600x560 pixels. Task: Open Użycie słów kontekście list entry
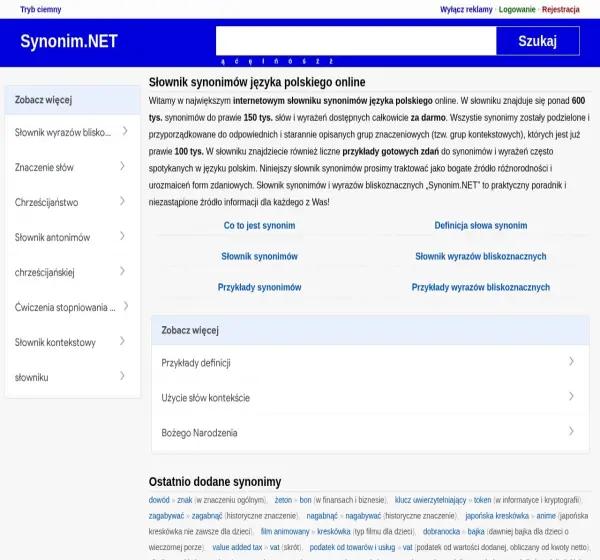370,398
